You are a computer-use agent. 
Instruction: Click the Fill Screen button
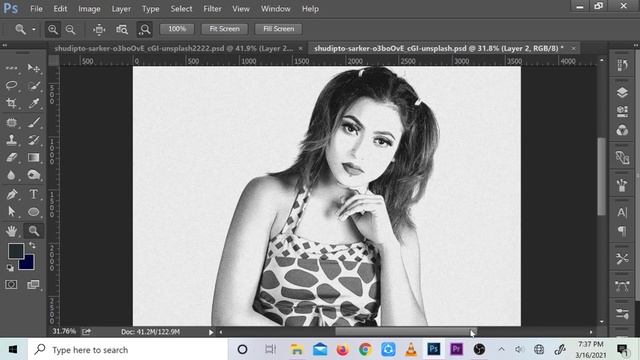(278, 29)
